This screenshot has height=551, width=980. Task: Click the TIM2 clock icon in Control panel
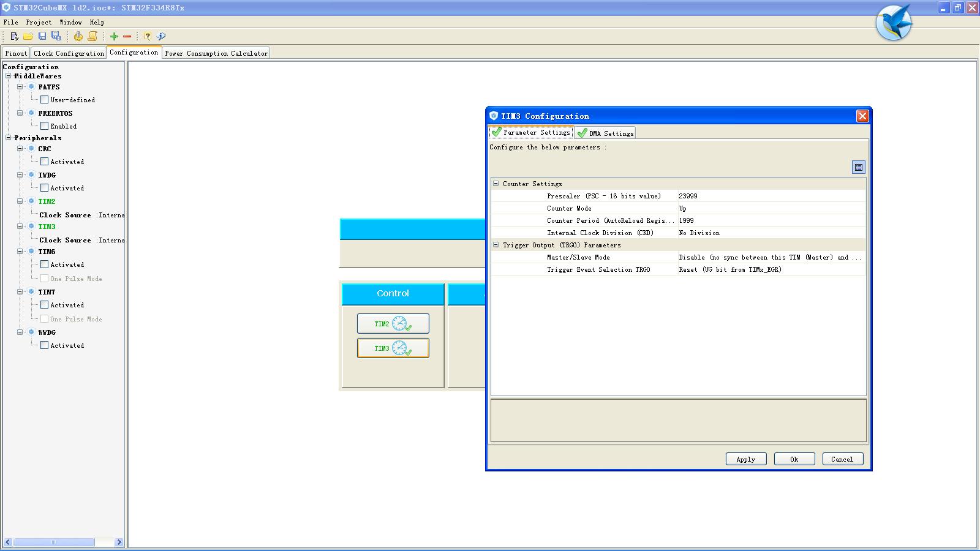[401, 324]
